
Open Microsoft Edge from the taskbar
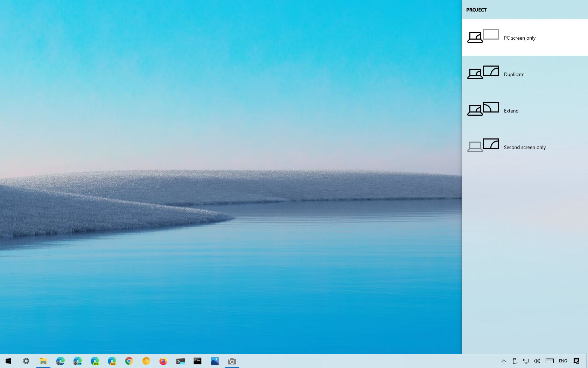60,361
